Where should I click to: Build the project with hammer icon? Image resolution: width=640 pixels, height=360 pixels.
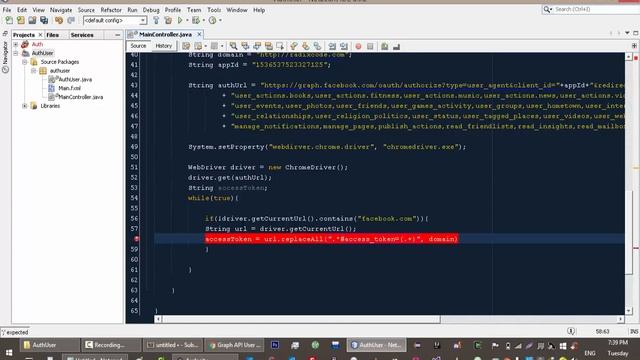pos(156,20)
